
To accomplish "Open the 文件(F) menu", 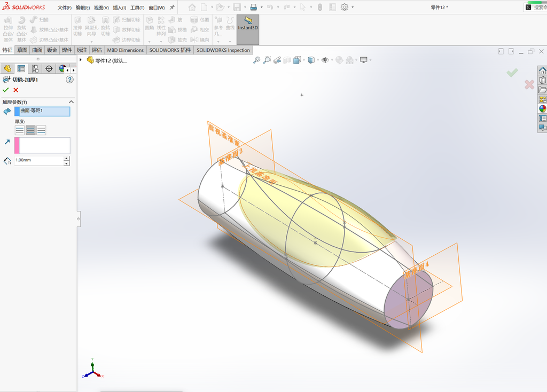I will point(65,7).
